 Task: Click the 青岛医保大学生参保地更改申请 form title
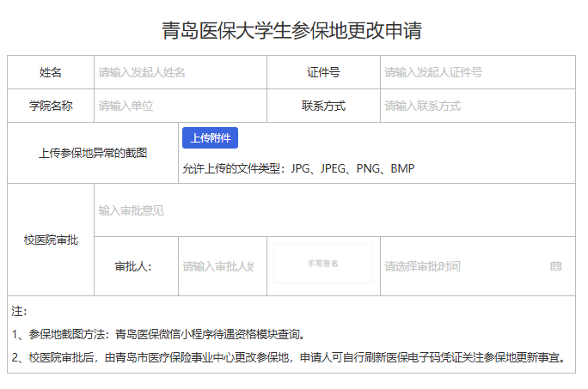292,31
